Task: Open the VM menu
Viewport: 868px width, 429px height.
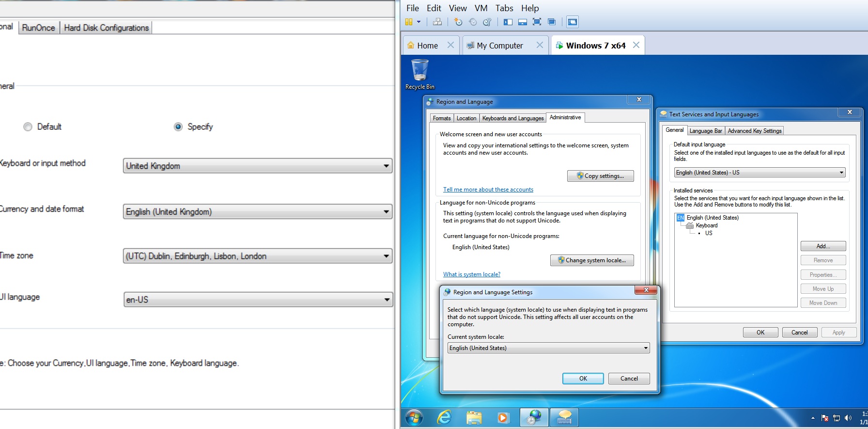Action: coord(481,8)
